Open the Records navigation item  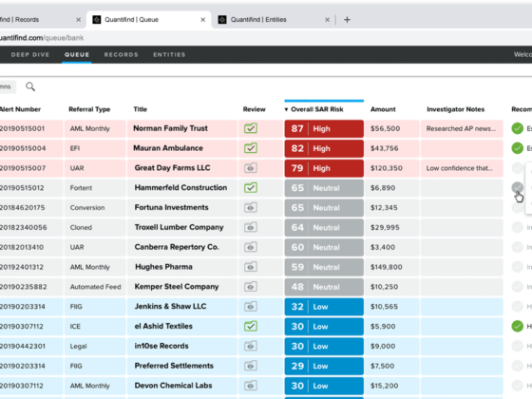point(122,55)
